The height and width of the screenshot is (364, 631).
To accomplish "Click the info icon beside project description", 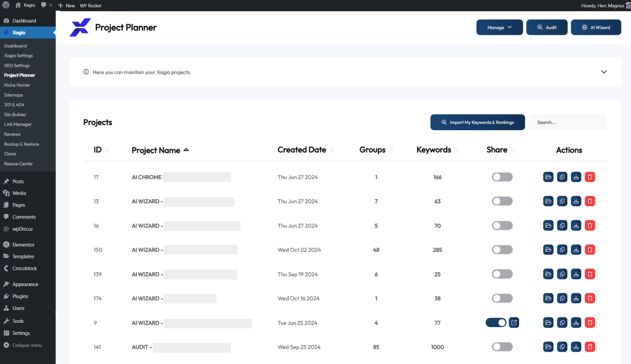I will pyautogui.click(x=86, y=72).
